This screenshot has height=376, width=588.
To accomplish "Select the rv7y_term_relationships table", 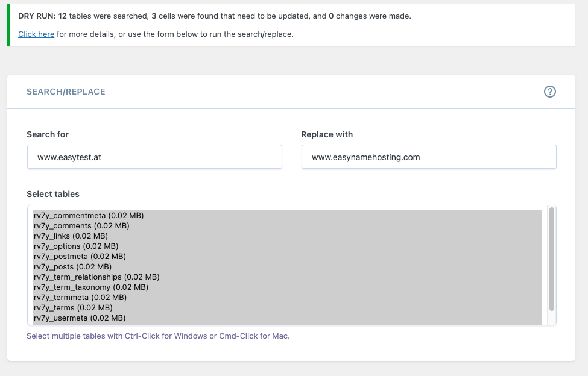I will (96, 277).
